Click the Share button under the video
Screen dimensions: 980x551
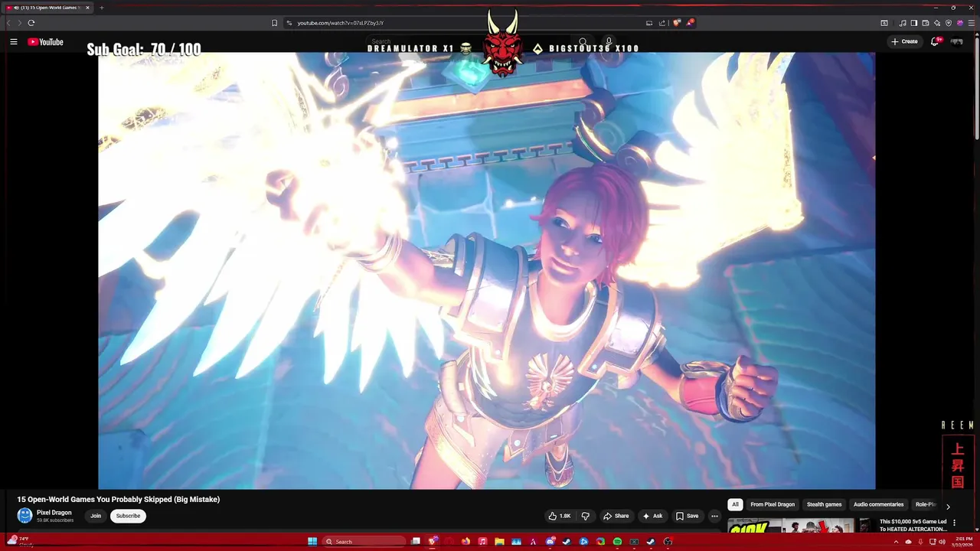tap(616, 516)
